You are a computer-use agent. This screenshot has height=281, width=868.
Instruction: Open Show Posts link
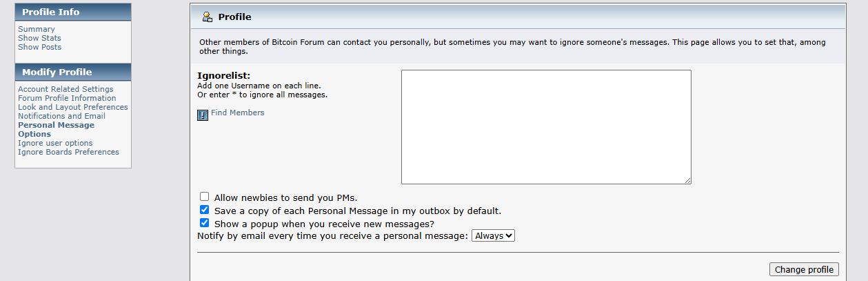(39, 47)
